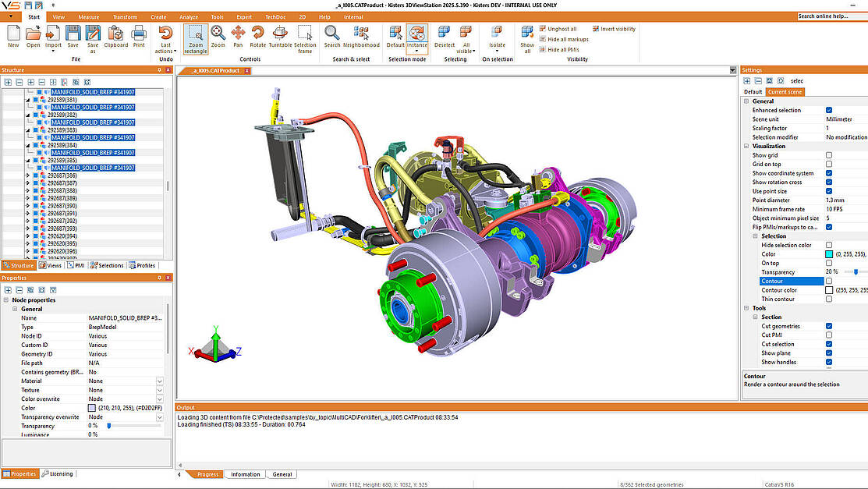Collapse the Visualization settings section

pyautogui.click(x=746, y=146)
